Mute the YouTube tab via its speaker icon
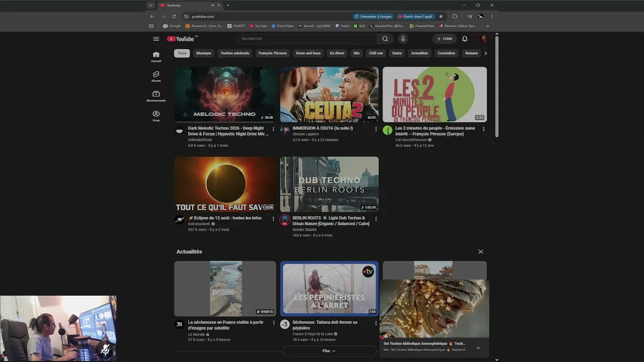The image size is (644, 362). 212,5
